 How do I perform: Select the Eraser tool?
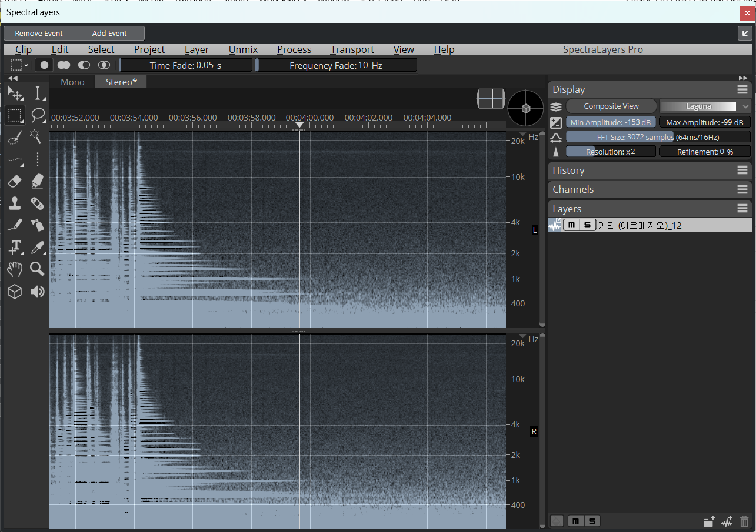click(15, 181)
